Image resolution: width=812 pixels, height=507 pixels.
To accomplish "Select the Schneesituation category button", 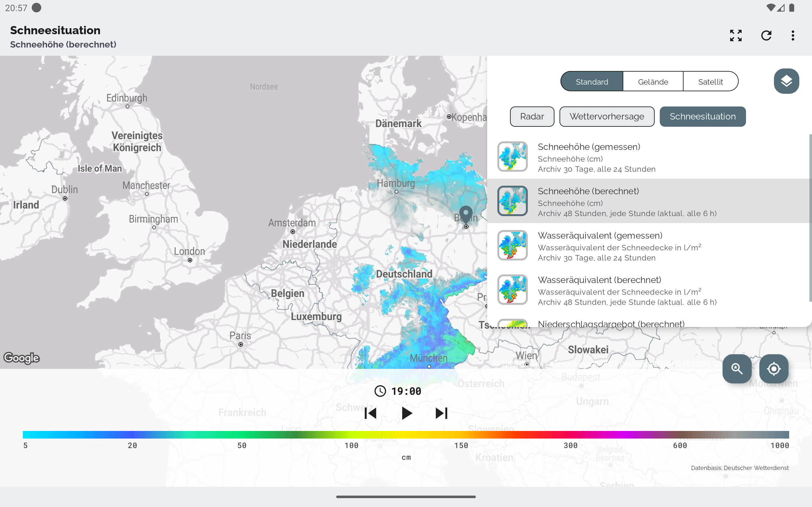I will 702,116.
